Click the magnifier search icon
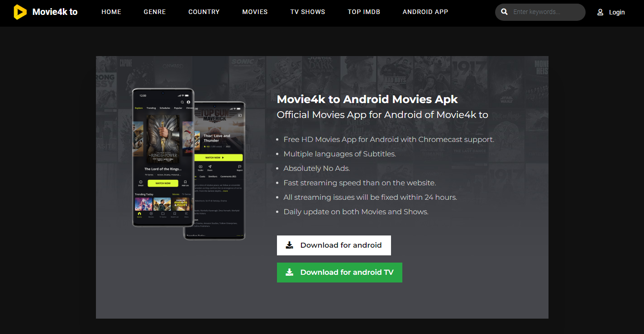This screenshot has height=334, width=644. coord(505,12)
